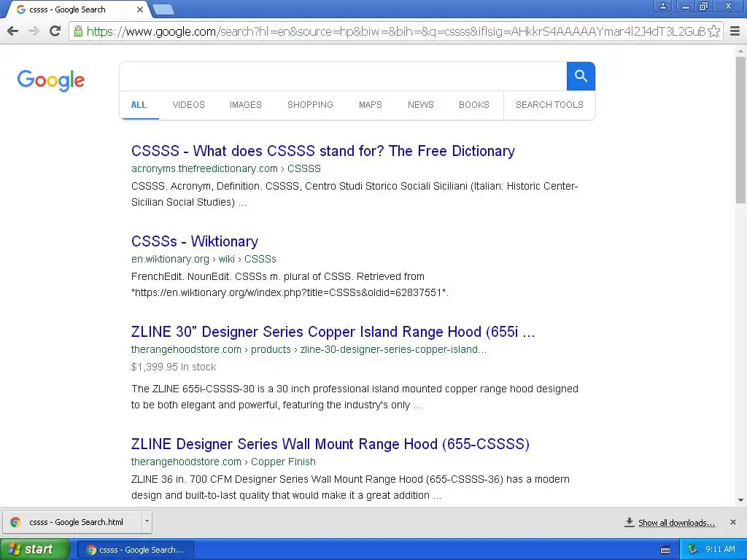Switch to BOOKS results tab
747x560 pixels.
(x=474, y=105)
